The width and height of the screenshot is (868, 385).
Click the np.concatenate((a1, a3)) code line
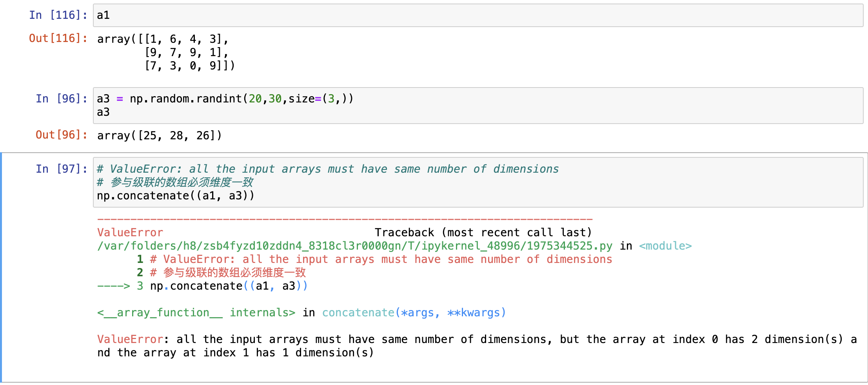[176, 195]
